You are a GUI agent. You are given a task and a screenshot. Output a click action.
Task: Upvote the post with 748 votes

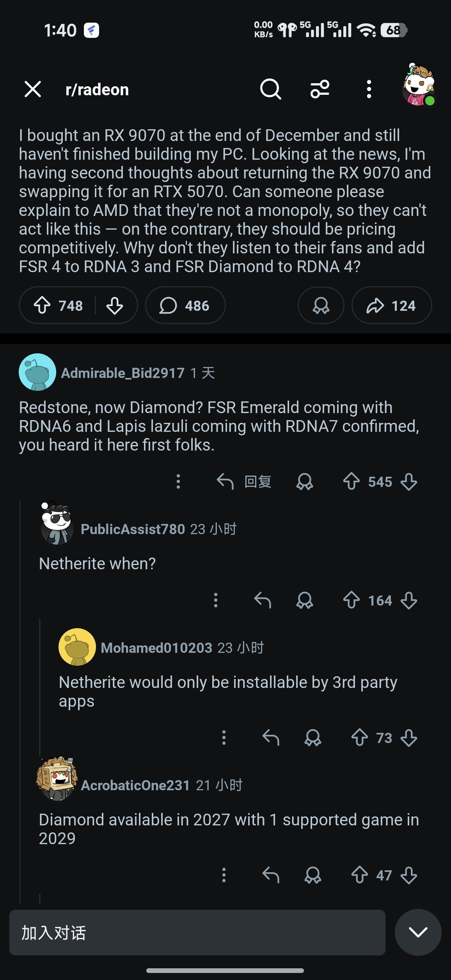[x=42, y=305]
